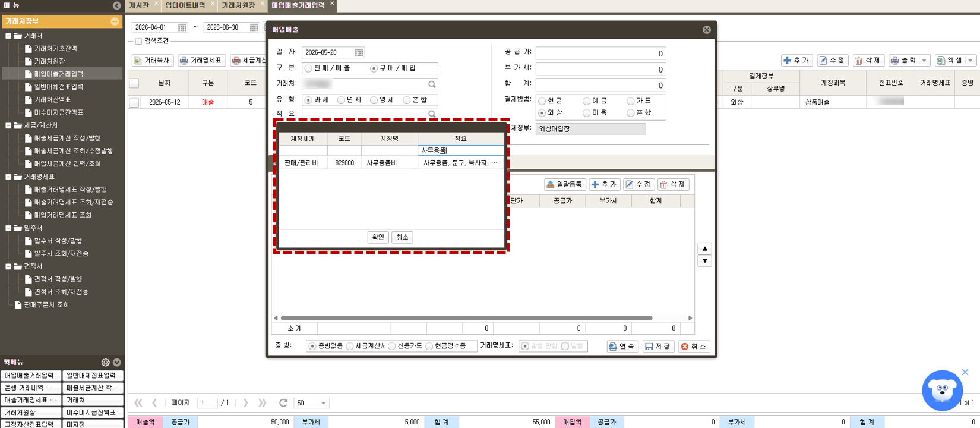Screen dimensions: 980x428
Task: Toggle 검색조건 checkbox
Action: pyautogui.click(x=138, y=41)
